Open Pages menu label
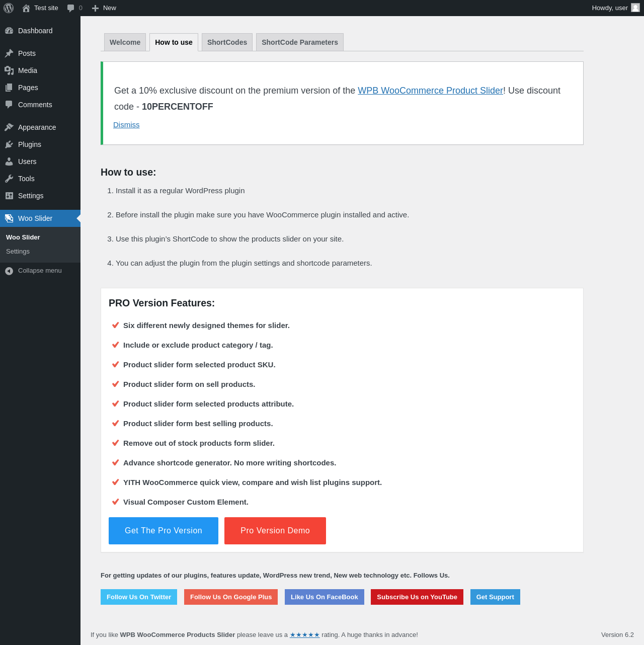The width and height of the screenshot is (644, 645). (28, 88)
